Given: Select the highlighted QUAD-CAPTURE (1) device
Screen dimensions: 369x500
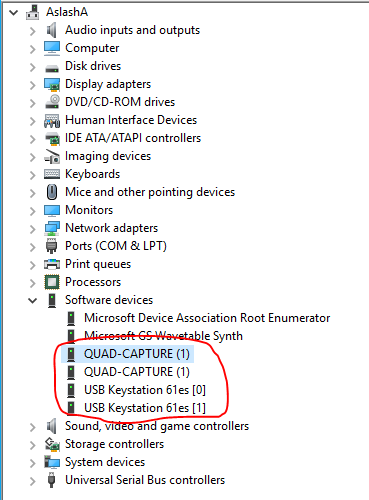Looking at the screenshot, I should [x=137, y=354].
